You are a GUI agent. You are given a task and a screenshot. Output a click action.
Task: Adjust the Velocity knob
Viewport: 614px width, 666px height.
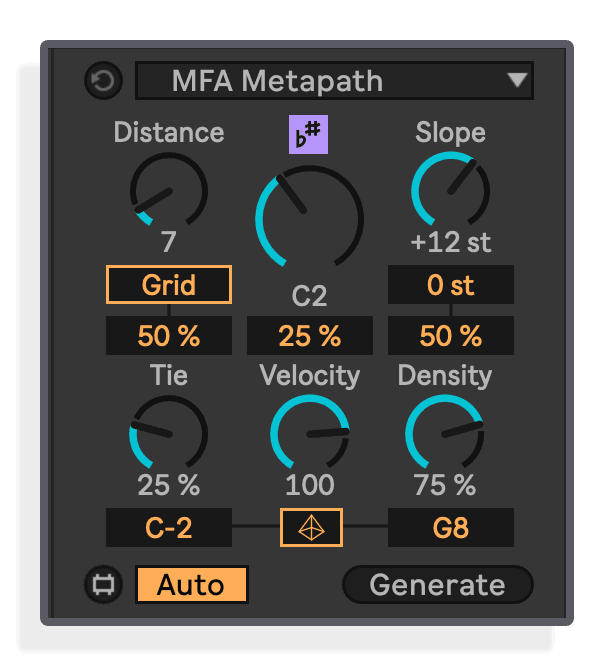click(x=310, y=434)
